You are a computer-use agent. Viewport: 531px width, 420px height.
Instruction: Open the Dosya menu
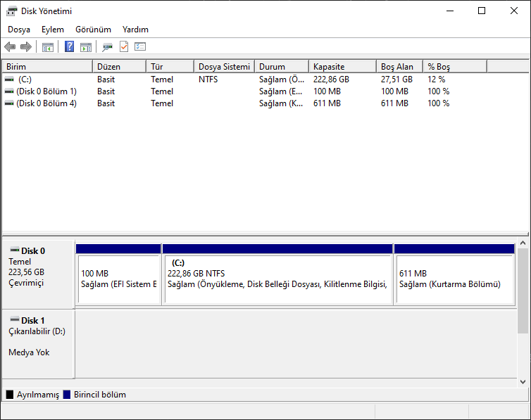pos(19,30)
